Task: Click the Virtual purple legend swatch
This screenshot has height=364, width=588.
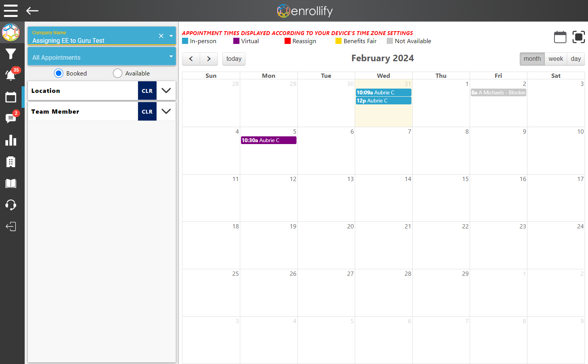Action: 236,41
